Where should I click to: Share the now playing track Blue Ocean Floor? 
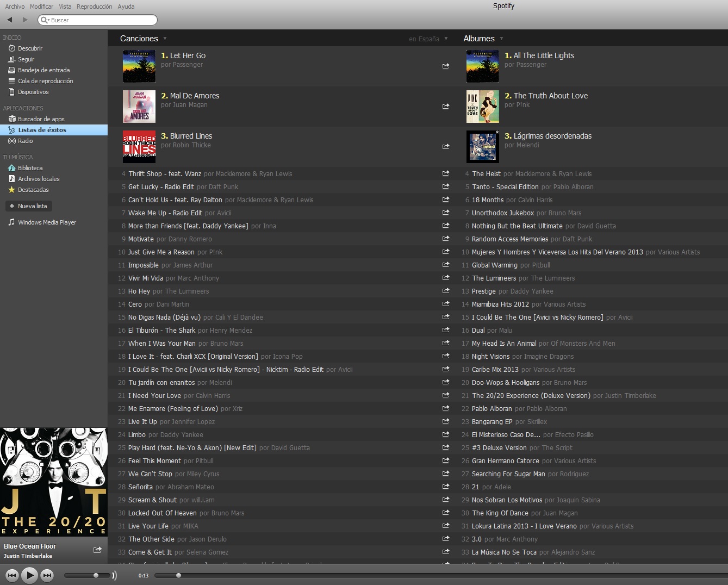click(97, 550)
